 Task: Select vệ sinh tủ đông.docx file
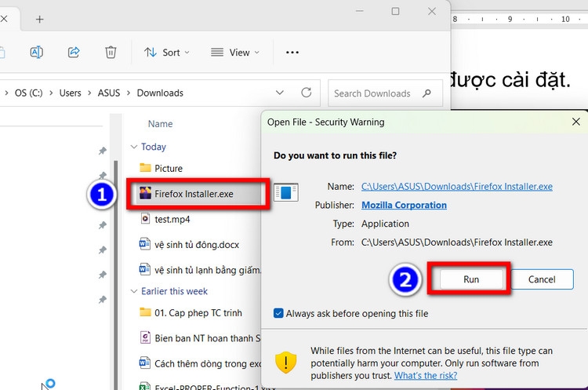tap(195, 245)
